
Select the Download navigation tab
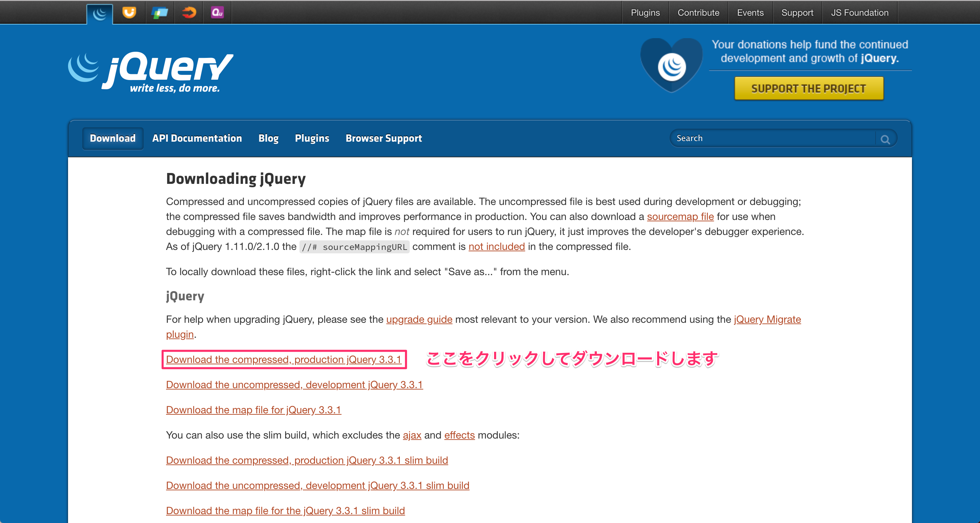coord(112,138)
